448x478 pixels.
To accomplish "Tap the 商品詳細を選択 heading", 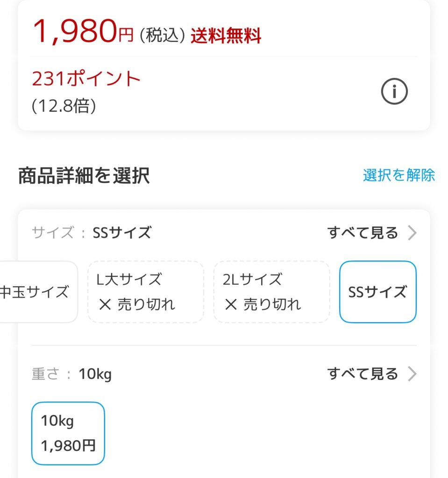I will click(84, 176).
